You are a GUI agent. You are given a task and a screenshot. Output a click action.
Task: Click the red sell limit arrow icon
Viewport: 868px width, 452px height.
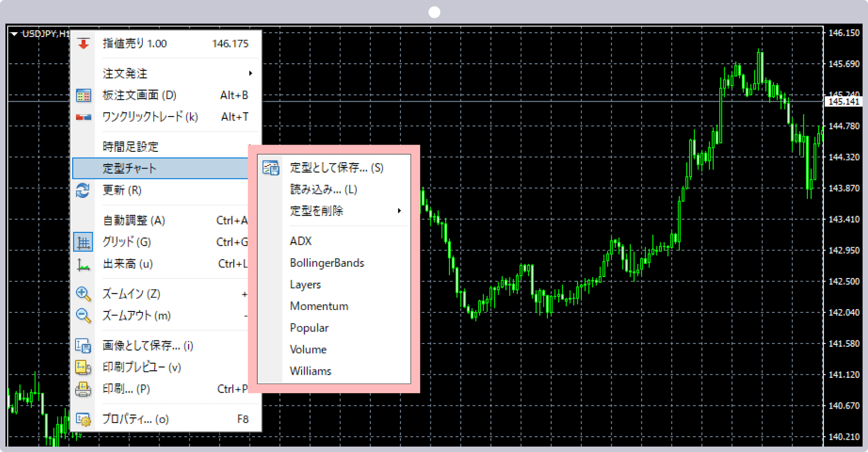[x=83, y=43]
